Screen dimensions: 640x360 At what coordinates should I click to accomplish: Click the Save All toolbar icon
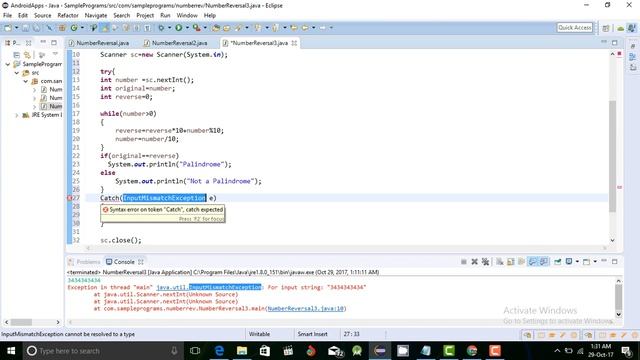[36, 28]
